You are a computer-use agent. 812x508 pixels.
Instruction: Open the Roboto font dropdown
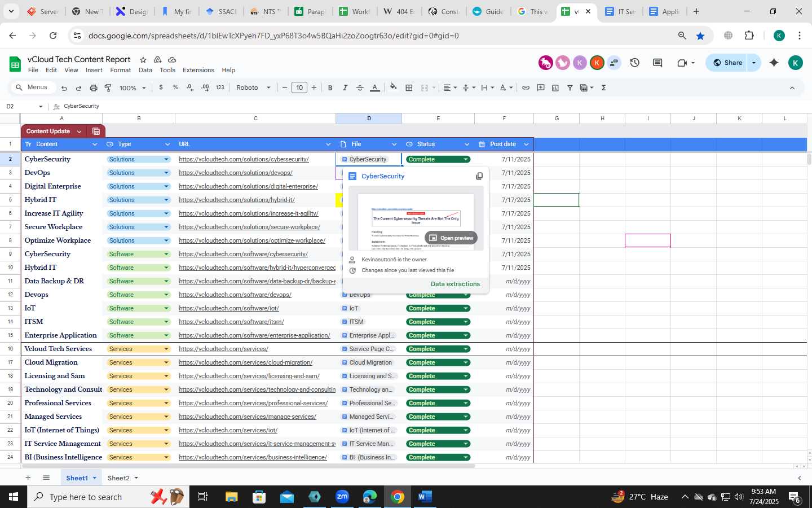(253, 87)
